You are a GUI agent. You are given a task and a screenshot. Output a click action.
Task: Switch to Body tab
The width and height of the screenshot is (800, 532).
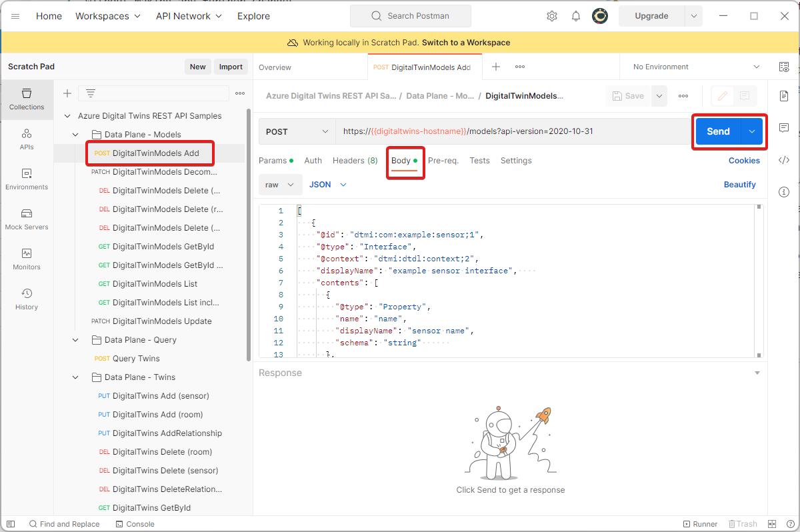click(404, 161)
